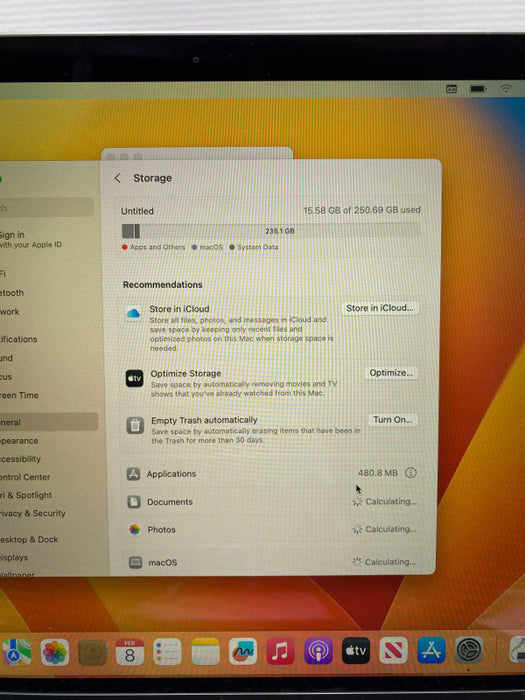Open App Store from the Dock
The image size is (525, 700).
pos(431,650)
